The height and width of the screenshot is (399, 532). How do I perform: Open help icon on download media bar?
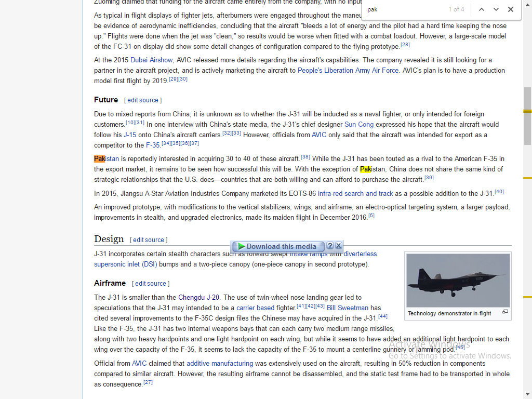[x=329, y=246]
